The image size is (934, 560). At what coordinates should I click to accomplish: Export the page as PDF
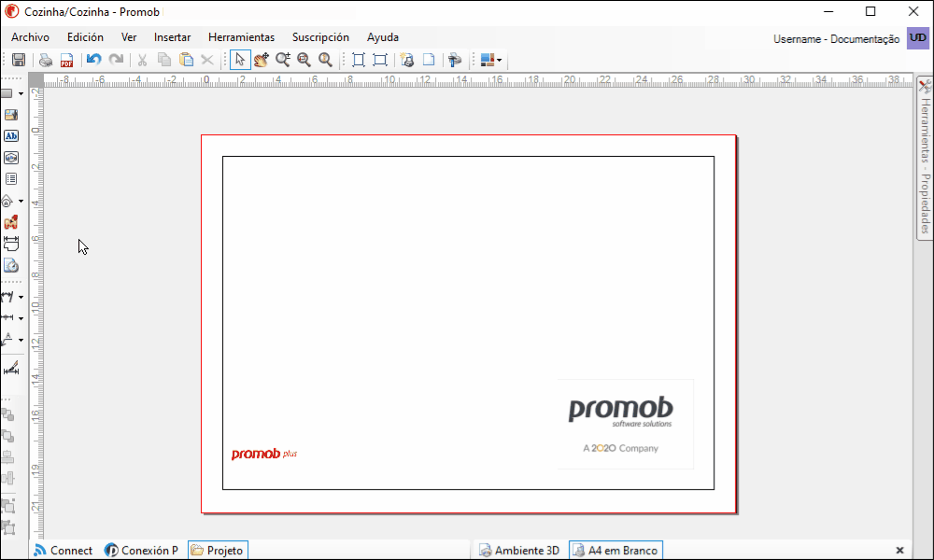[x=66, y=60]
